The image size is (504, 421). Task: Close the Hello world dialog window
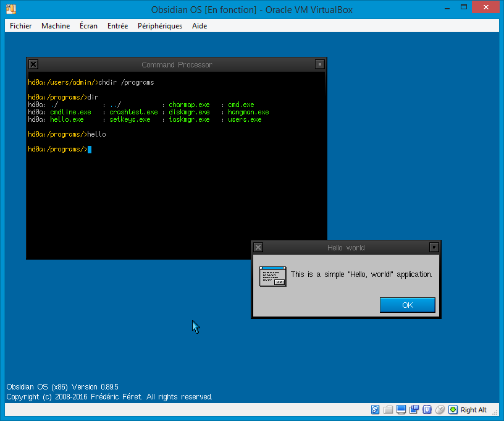pyautogui.click(x=258, y=247)
